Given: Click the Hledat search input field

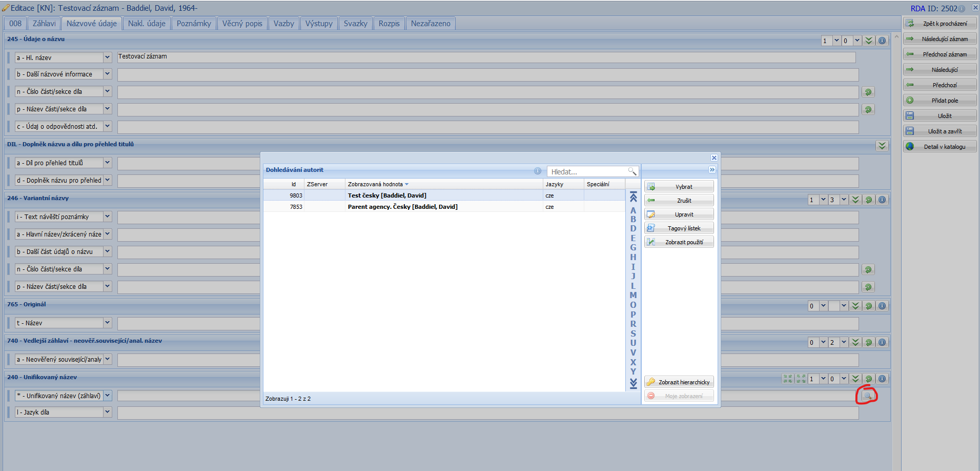Looking at the screenshot, I should (x=587, y=172).
